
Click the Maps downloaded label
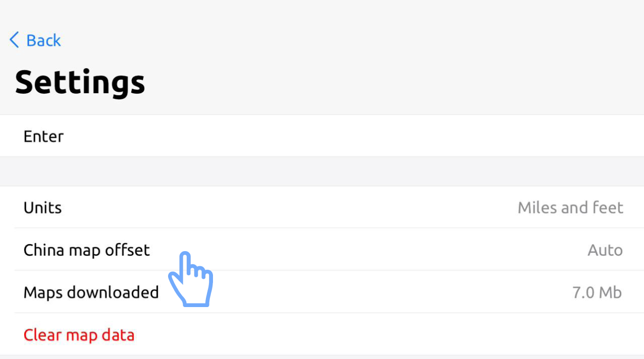pyautogui.click(x=91, y=292)
